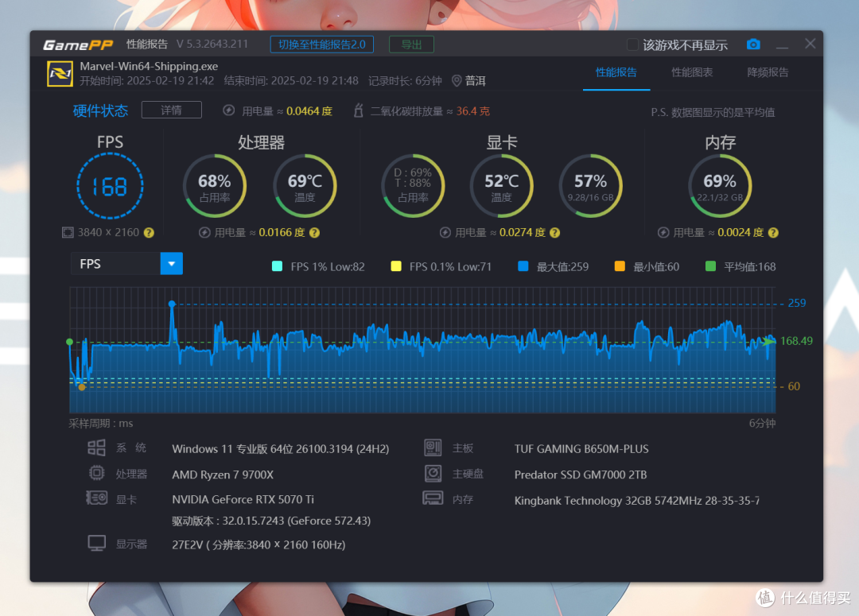Image resolution: width=859 pixels, height=616 pixels.
Task: Click the 驱动版本 32.0.15.7243 text
Action: pyautogui.click(x=271, y=521)
